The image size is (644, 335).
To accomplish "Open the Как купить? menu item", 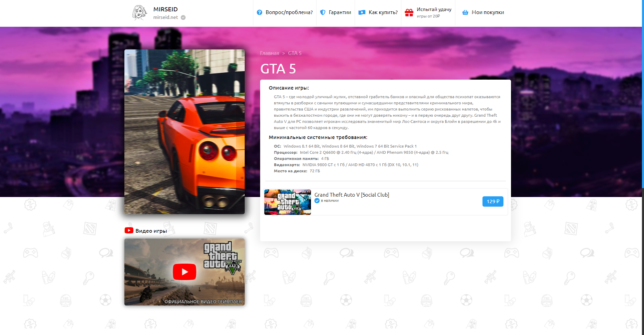I will coord(378,12).
